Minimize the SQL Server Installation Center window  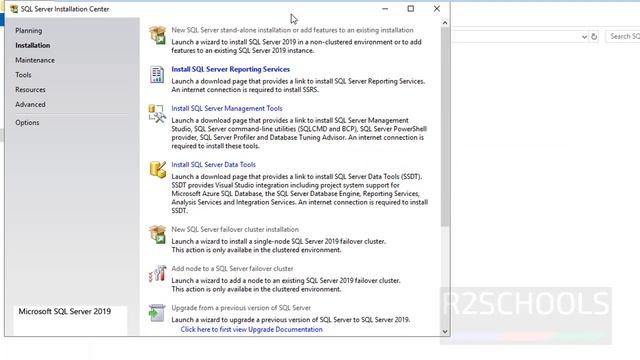pos(385,9)
